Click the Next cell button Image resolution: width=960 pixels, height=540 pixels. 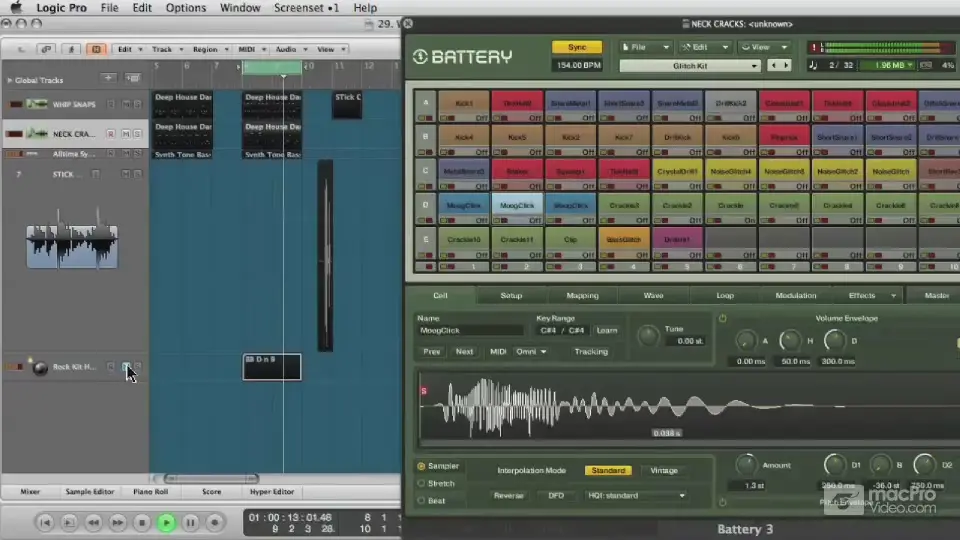(x=464, y=351)
